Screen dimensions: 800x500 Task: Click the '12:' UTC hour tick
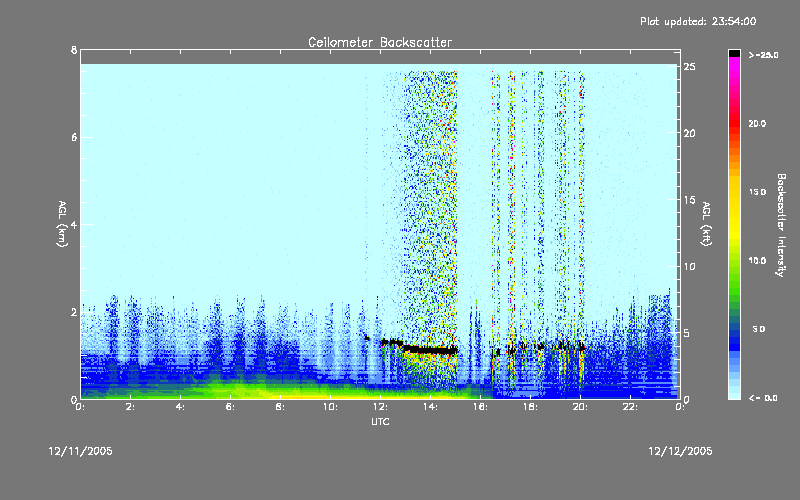(x=381, y=407)
